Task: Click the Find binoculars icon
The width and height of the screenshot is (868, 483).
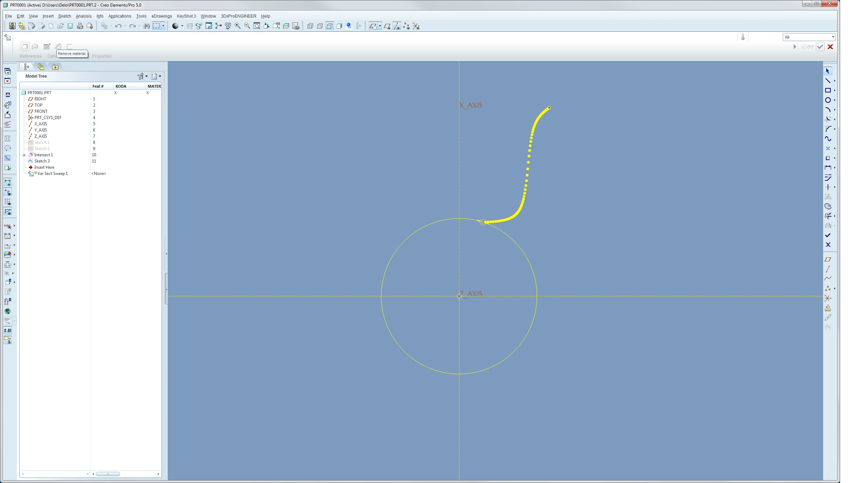Action: point(147,26)
